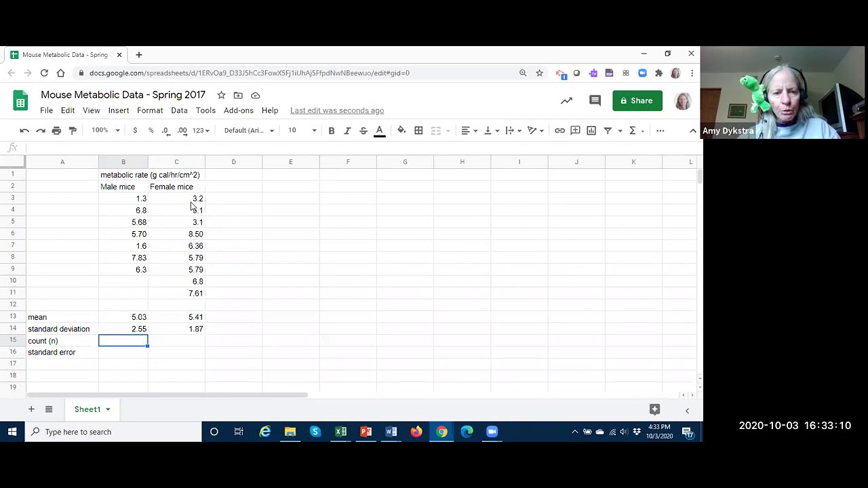Open Sheet1 tab options arrow
This screenshot has height=488, width=868.
[x=107, y=409]
